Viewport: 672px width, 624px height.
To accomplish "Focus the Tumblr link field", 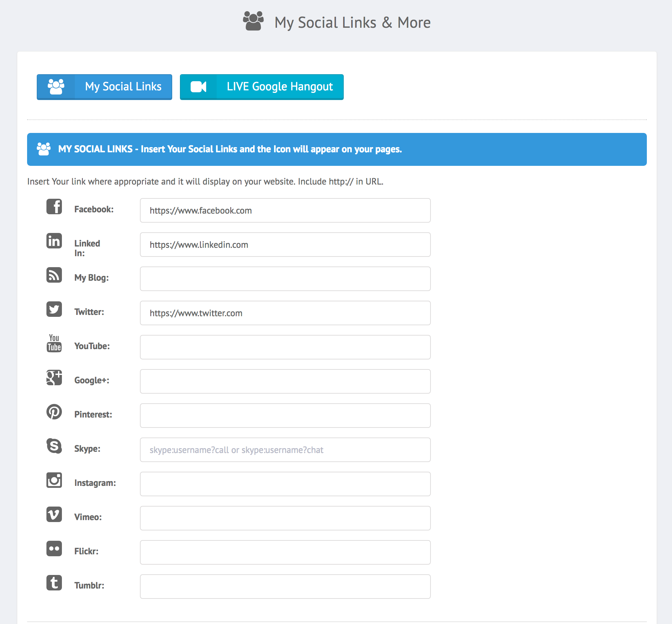I will point(285,587).
